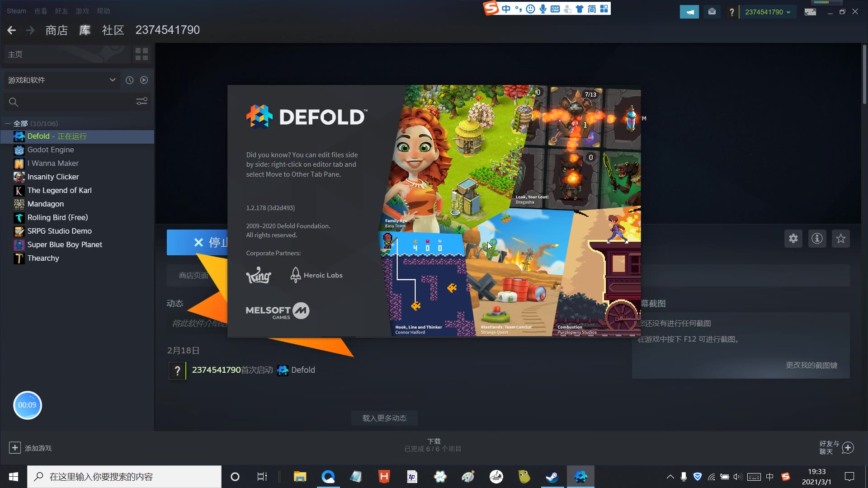
Task: Open the friends inbox envelope icon
Action: pyautogui.click(x=712, y=12)
